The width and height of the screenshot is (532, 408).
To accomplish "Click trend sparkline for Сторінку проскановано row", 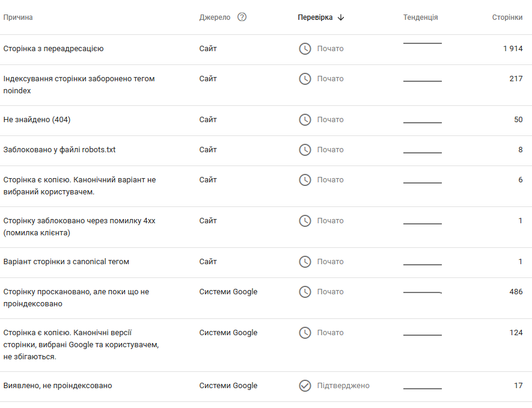I will pyautogui.click(x=422, y=292).
